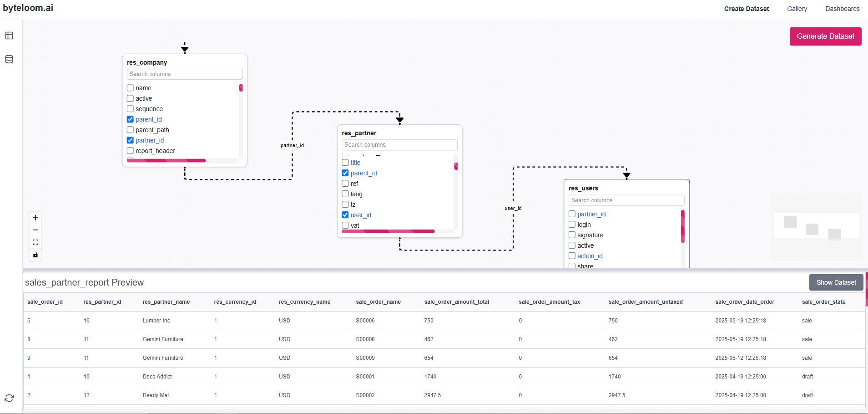The width and height of the screenshot is (868, 414).
Task: Toggle the canvas lock icon
Action: pyautogui.click(x=35, y=255)
